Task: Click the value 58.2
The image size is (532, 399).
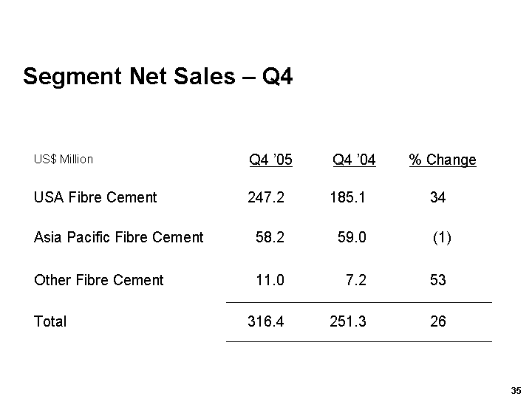Action: (270, 237)
